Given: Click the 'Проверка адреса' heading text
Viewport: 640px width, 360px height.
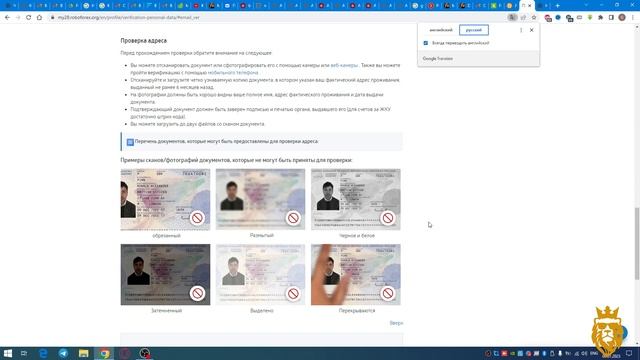Looking at the screenshot, I should point(144,41).
